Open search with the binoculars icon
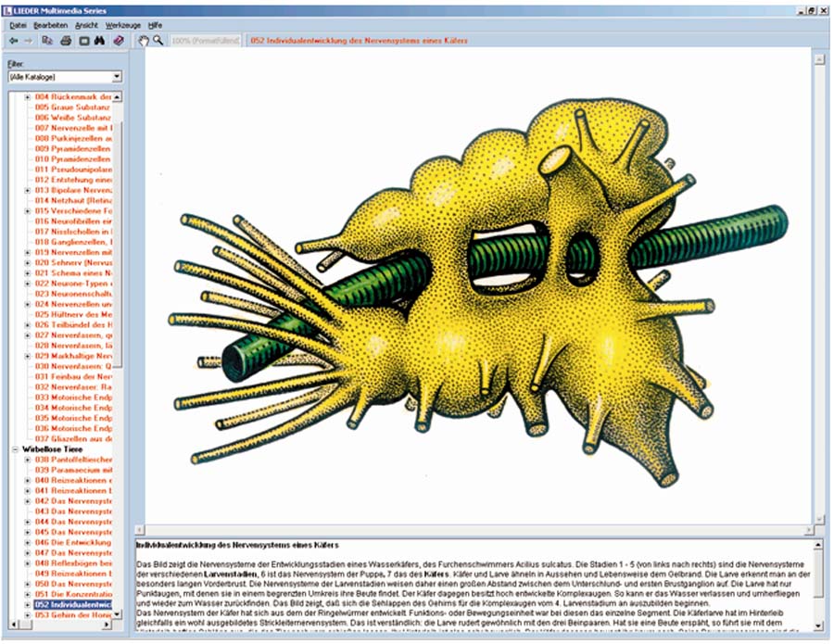Screen dimensions: 834x644 pos(99,41)
